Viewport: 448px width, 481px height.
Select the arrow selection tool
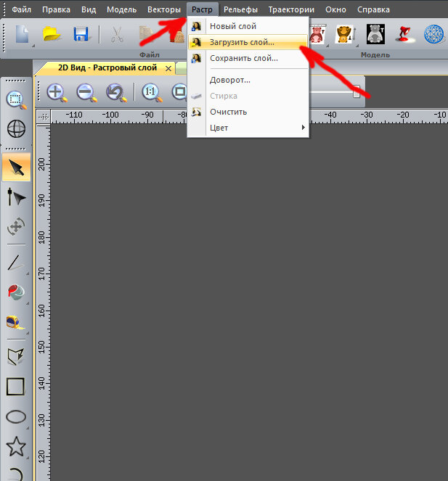(x=16, y=167)
